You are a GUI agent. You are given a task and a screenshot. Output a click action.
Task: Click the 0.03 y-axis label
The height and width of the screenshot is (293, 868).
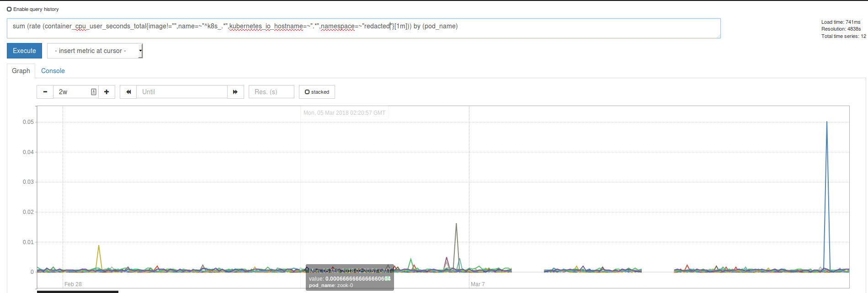click(28, 182)
